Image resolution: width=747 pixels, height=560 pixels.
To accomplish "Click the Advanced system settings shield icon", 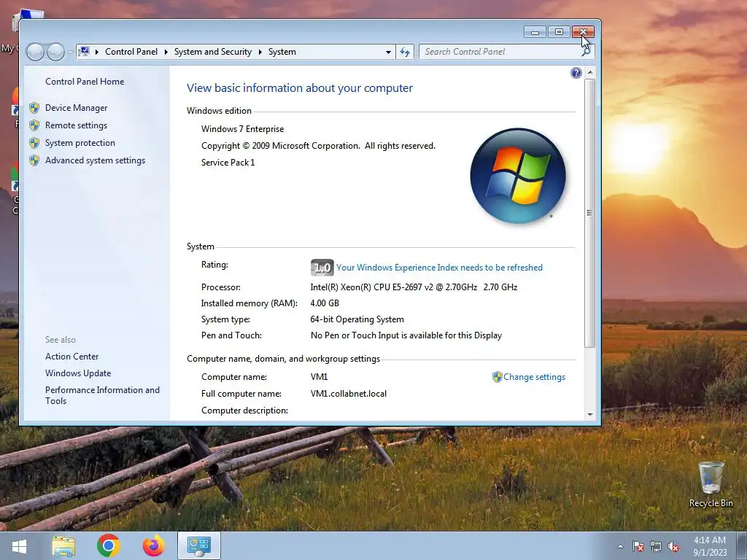I will (34, 160).
